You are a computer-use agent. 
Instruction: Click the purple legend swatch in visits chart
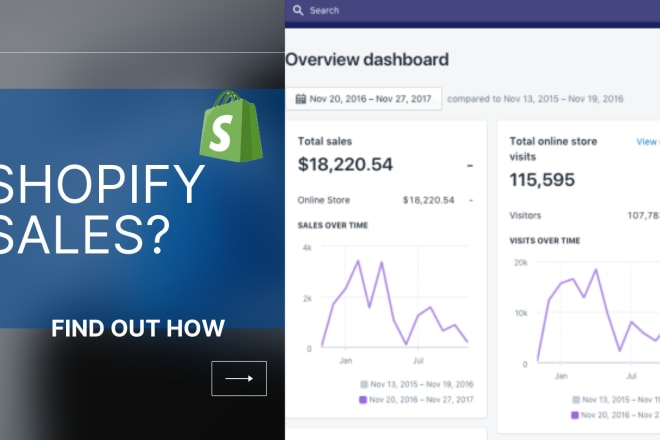click(575, 415)
